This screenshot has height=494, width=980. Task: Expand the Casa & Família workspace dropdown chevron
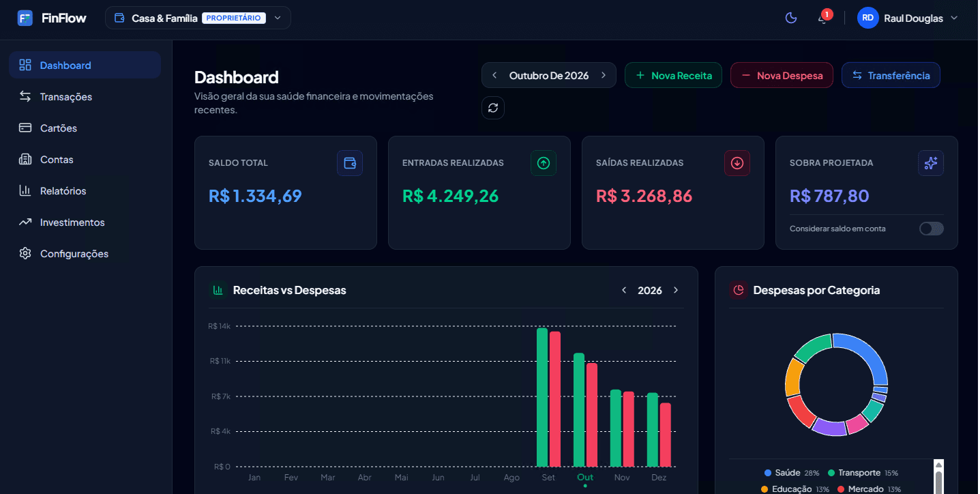[278, 18]
